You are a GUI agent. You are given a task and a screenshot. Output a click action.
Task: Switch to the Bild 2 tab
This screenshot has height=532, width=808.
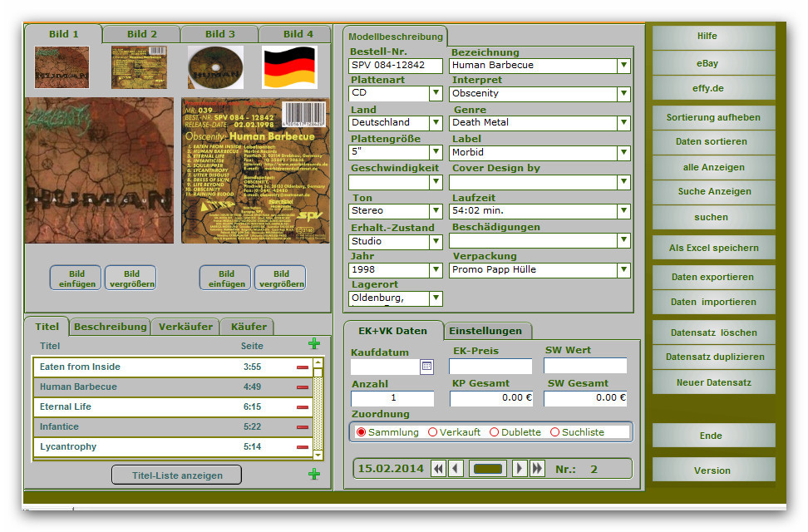pos(141,34)
